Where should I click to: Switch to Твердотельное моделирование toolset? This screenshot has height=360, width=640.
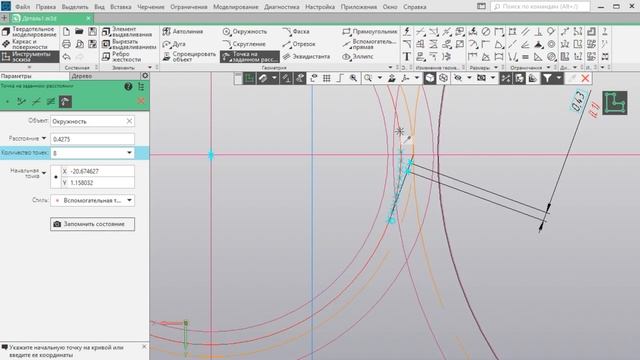tap(30, 31)
